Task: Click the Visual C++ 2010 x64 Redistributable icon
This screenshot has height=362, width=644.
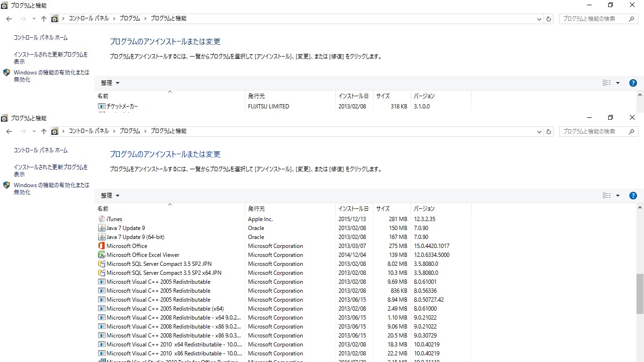Action: point(102,345)
